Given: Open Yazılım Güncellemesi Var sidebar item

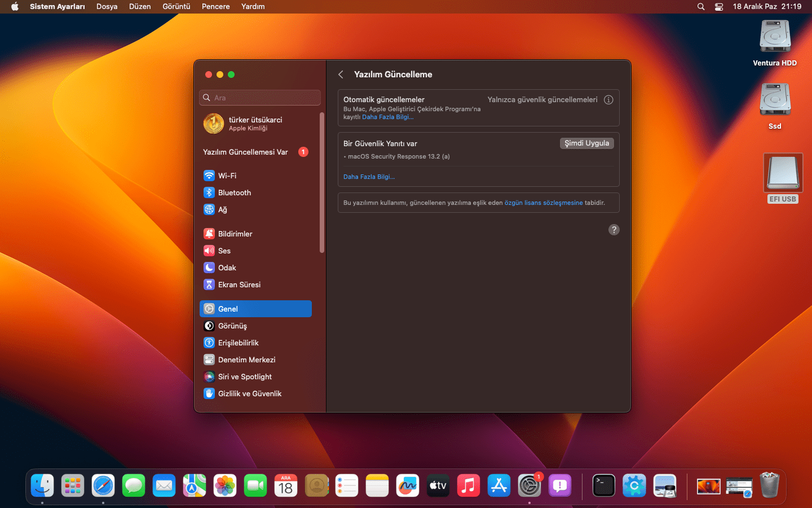Looking at the screenshot, I should [245, 152].
